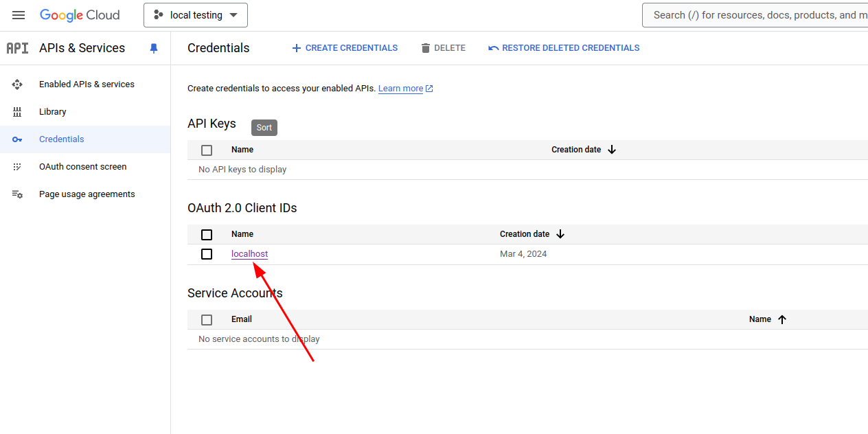This screenshot has width=868, height=434.
Task: Sort OAuth clients by creation date arrow
Action: point(560,234)
